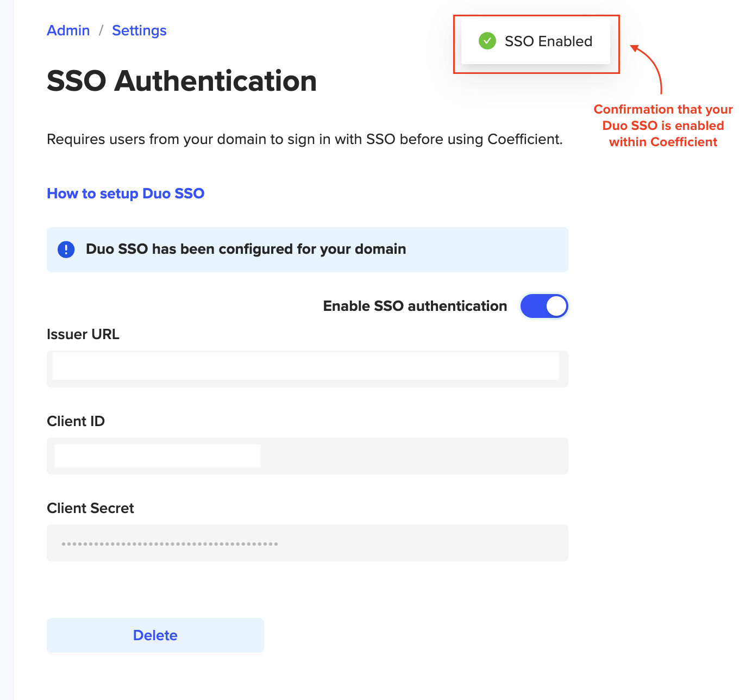
Task: Click the Duo SSO configured info banner text
Action: [246, 249]
